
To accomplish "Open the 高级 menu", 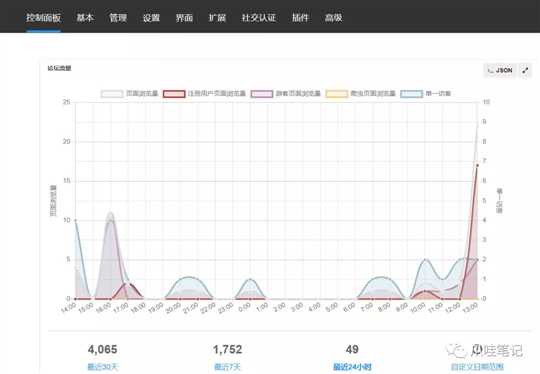I will point(333,18).
